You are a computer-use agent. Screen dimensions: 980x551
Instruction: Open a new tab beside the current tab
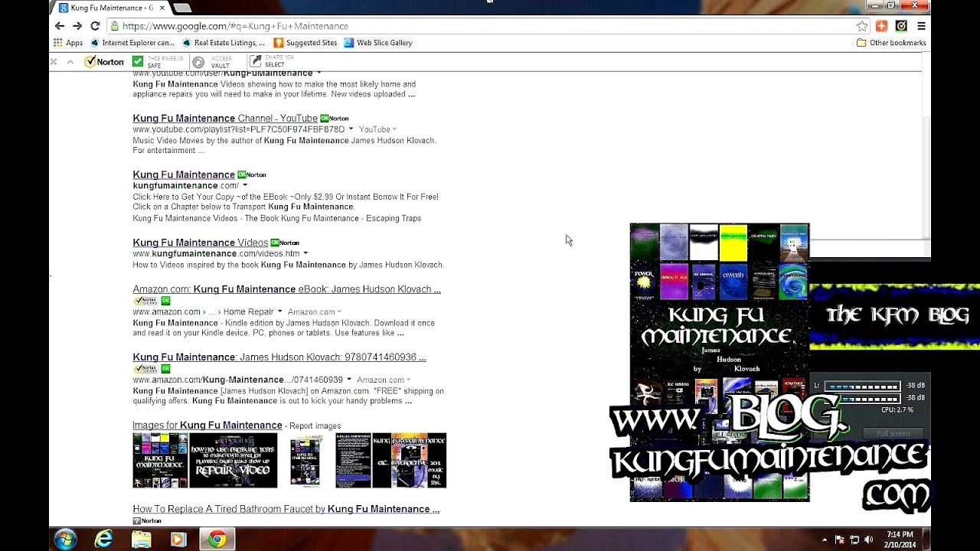tap(181, 8)
